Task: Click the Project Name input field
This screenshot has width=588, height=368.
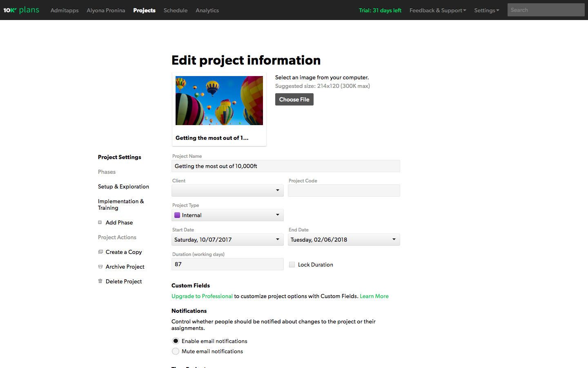Action: [x=286, y=166]
